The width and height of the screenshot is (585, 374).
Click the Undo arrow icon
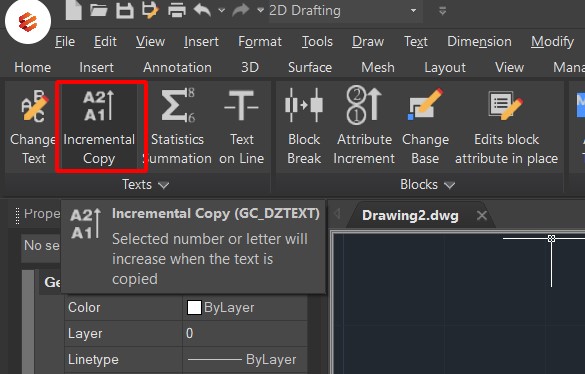tap(202, 10)
